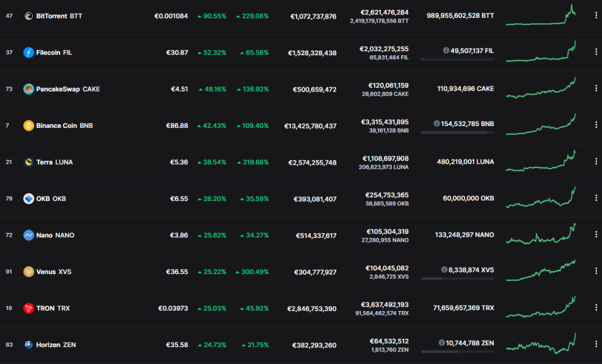Open the Binance Coin BNB page
Image resolution: width=602 pixels, height=364 pixels.
click(65, 126)
